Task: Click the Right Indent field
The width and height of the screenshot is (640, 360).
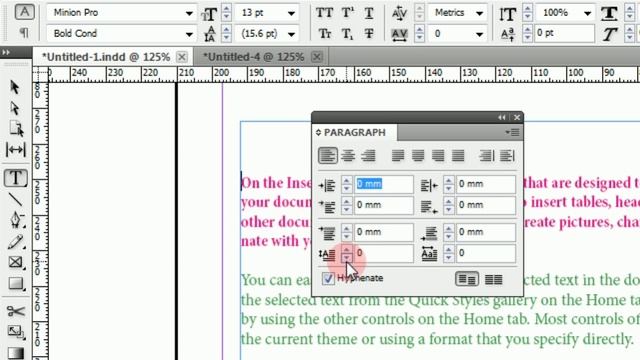Action: pos(485,184)
